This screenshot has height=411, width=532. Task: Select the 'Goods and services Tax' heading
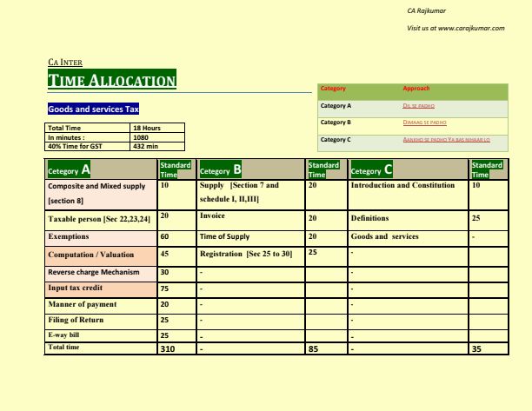pyautogui.click(x=93, y=109)
